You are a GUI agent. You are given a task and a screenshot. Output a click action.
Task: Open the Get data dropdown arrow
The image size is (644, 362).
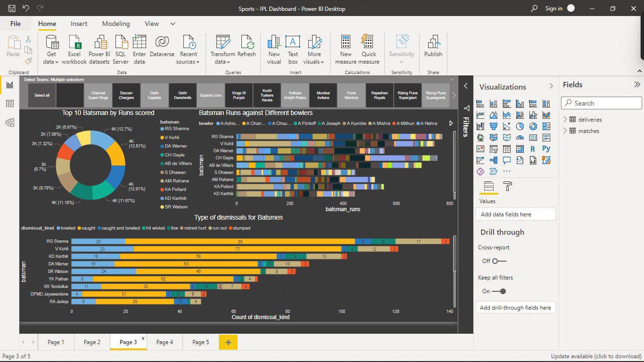click(x=57, y=62)
